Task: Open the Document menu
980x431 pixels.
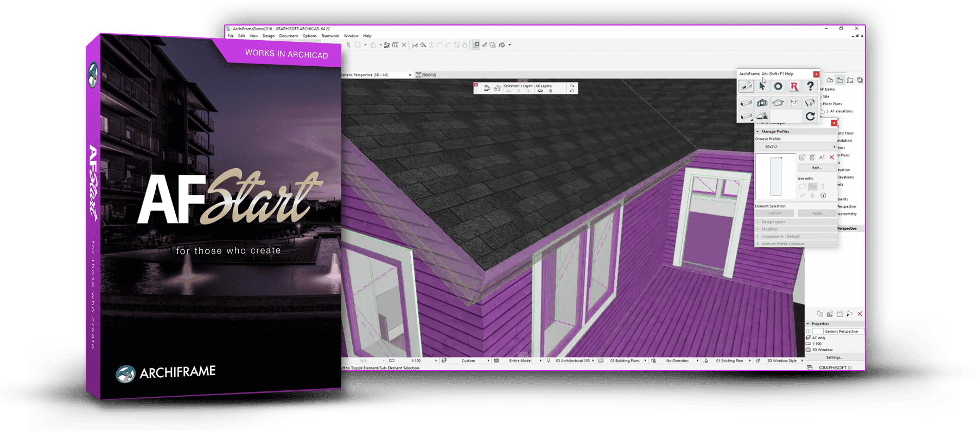Action: pos(289,36)
